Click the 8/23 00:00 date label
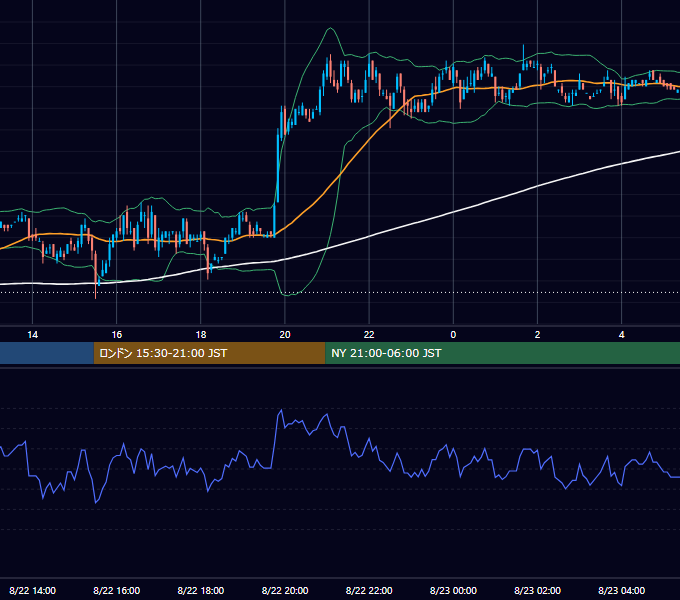The image size is (680, 600). pyautogui.click(x=453, y=590)
